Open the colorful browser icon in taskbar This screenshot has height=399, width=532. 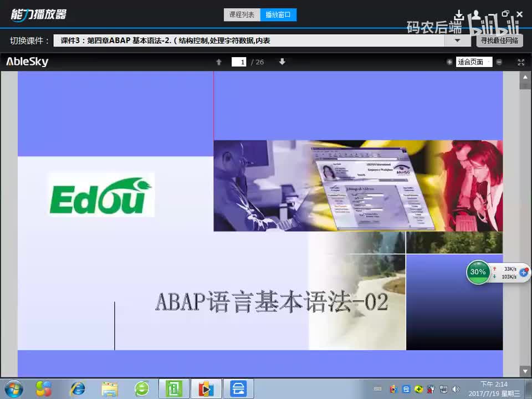pyautogui.click(x=44, y=389)
